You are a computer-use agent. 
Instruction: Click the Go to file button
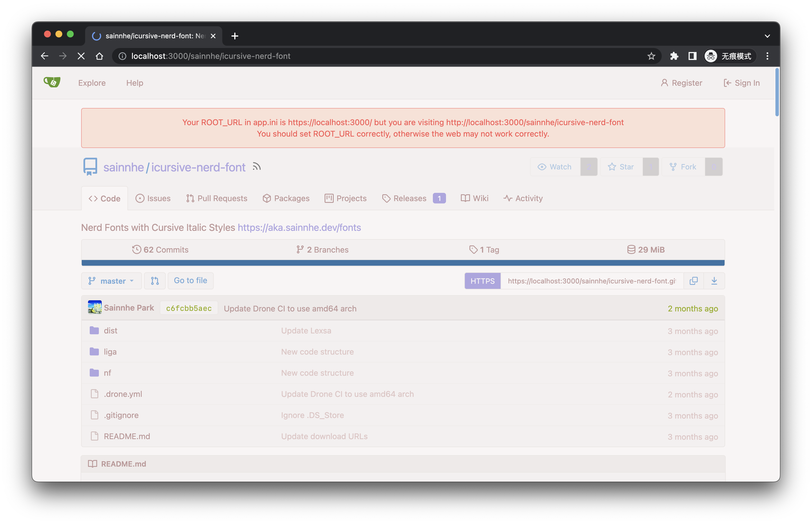pos(191,281)
